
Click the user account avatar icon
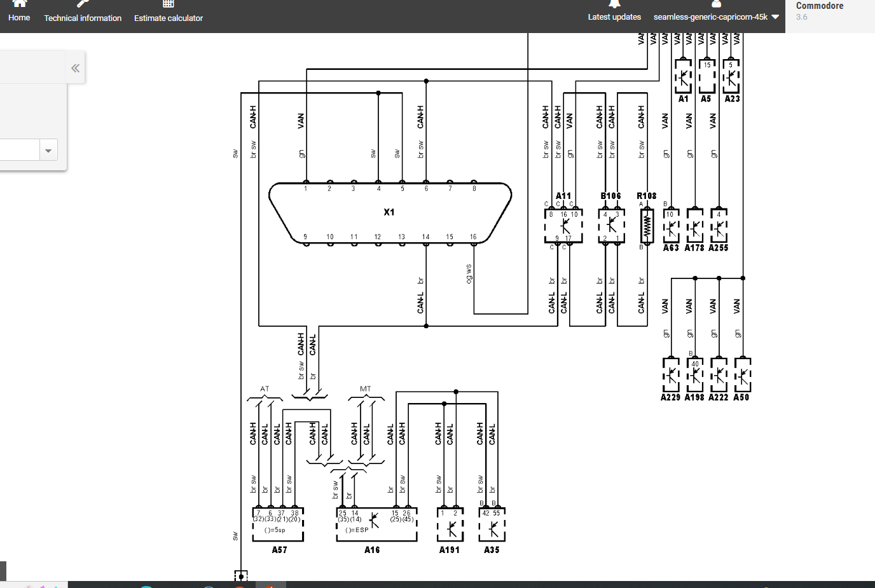[x=716, y=3]
